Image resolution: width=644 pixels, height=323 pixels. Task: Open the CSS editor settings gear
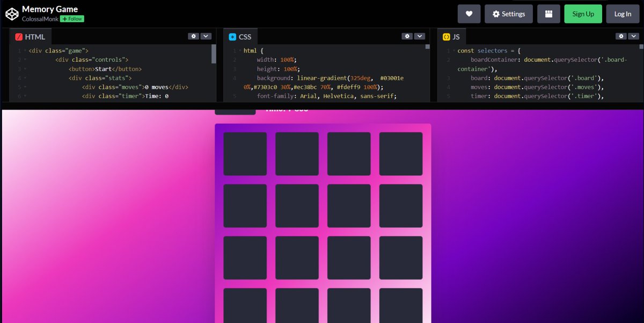[407, 36]
